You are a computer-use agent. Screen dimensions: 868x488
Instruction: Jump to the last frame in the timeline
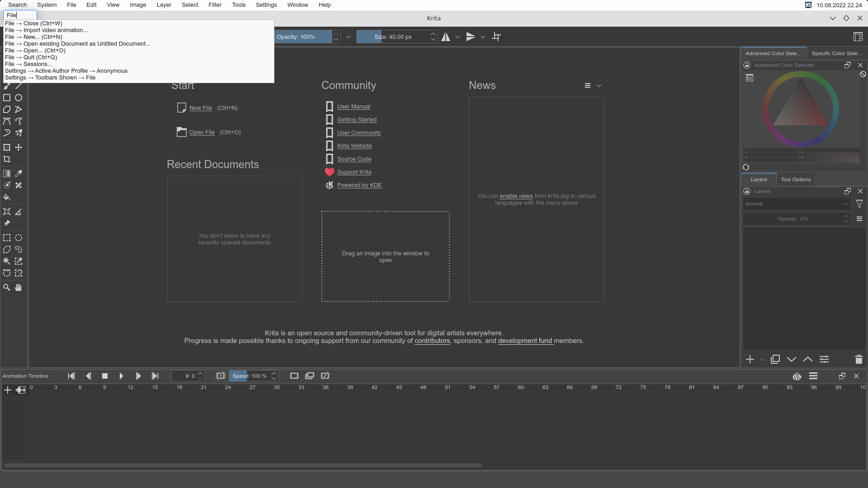tap(155, 375)
